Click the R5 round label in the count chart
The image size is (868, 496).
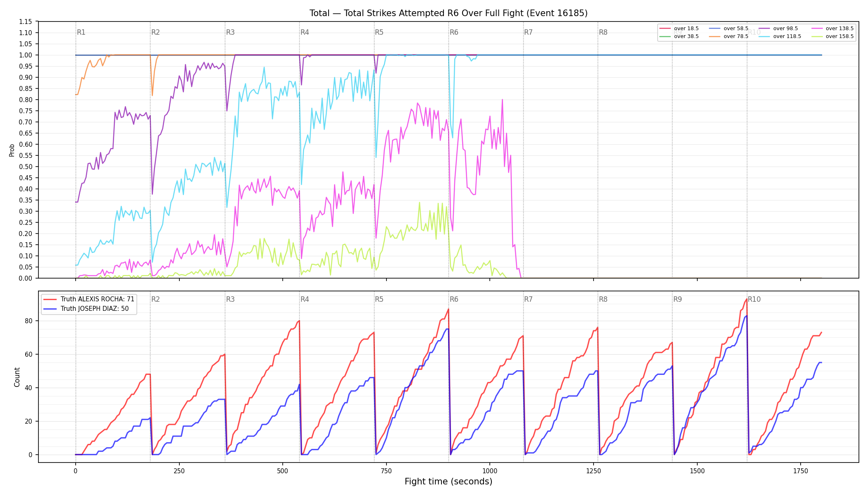[x=379, y=299]
